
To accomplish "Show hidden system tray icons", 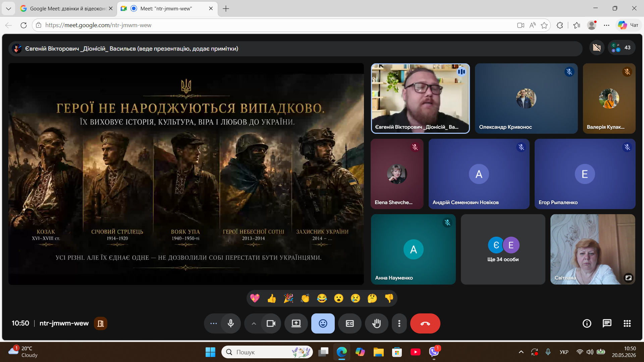I will point(521,352).
